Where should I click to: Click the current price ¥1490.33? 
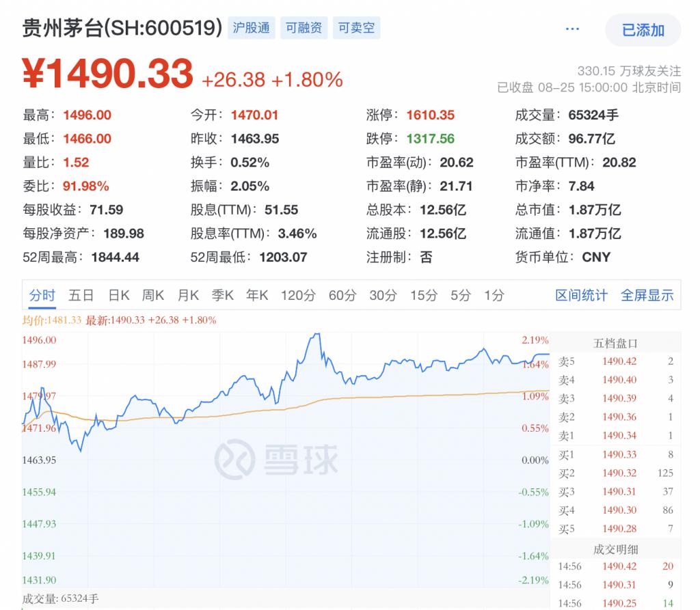107,74
